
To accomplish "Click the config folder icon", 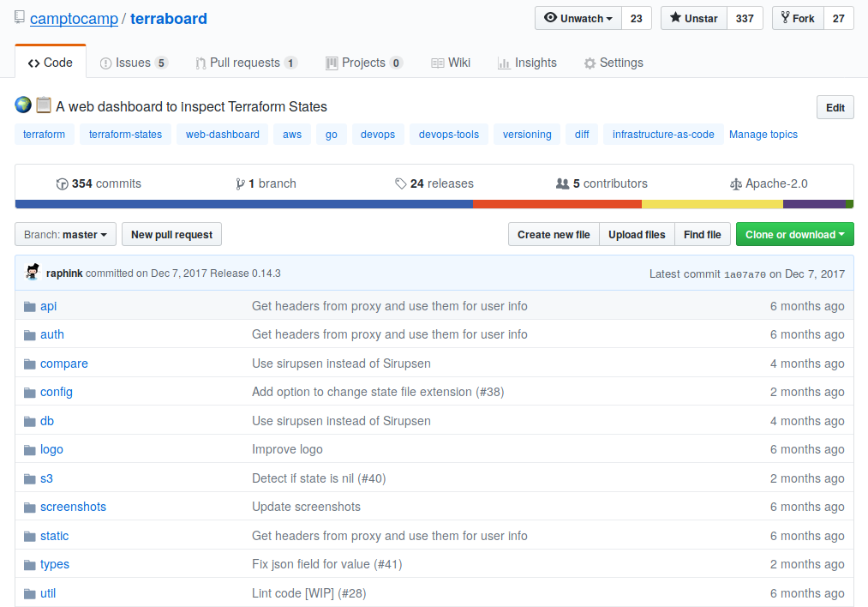I will 30,393.
